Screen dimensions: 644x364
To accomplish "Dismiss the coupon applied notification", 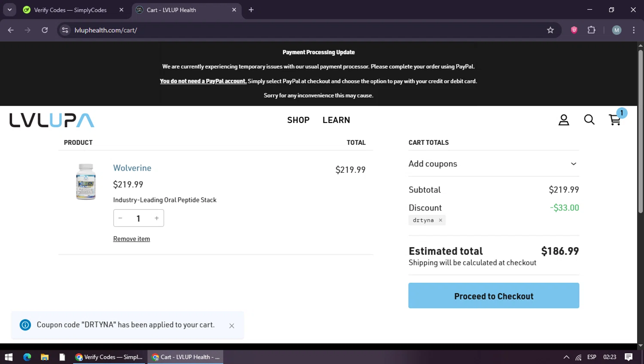I will point(232,326).
